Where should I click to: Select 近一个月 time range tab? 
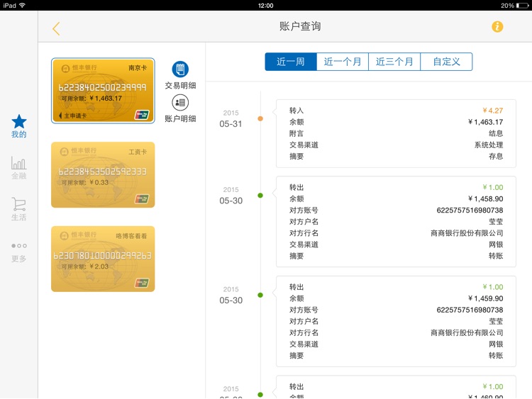[343, 62]
